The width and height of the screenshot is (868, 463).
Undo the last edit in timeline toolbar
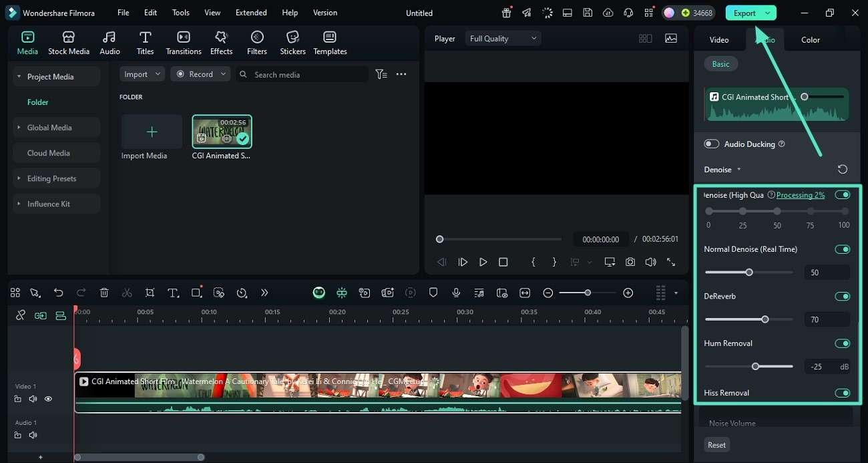(x=58, y=293)
